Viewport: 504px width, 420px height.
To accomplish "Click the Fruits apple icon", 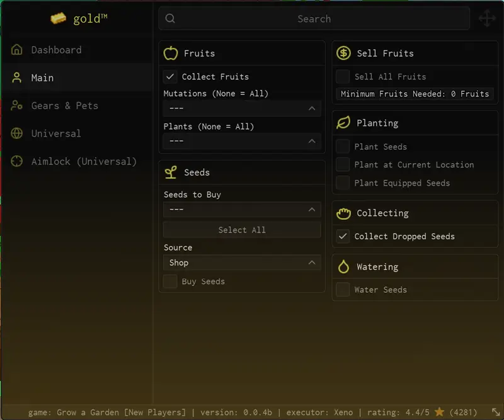I will pyautogui.click(x=171, y=53).
